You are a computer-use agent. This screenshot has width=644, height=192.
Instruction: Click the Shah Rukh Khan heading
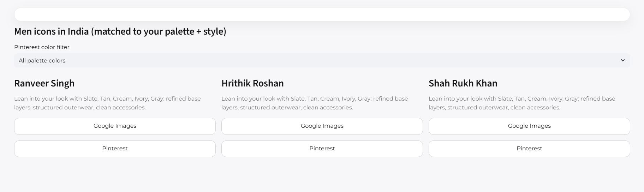coord(463,83)
